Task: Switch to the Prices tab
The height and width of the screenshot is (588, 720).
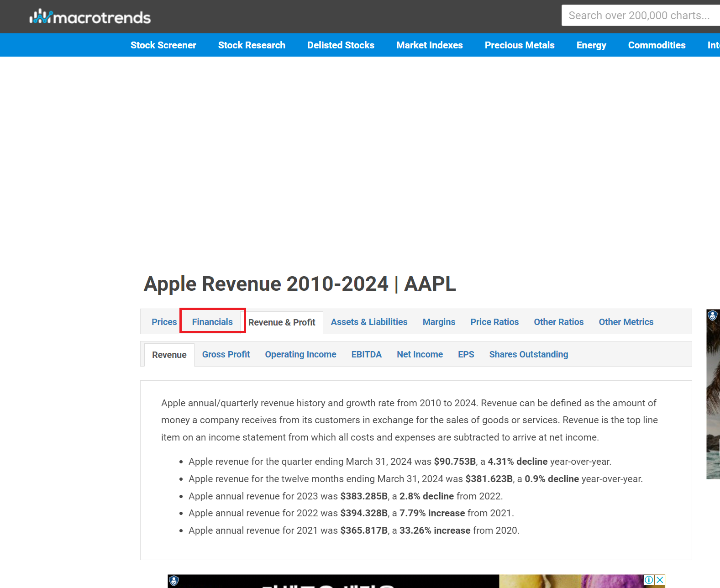Action: coord(164,322)
